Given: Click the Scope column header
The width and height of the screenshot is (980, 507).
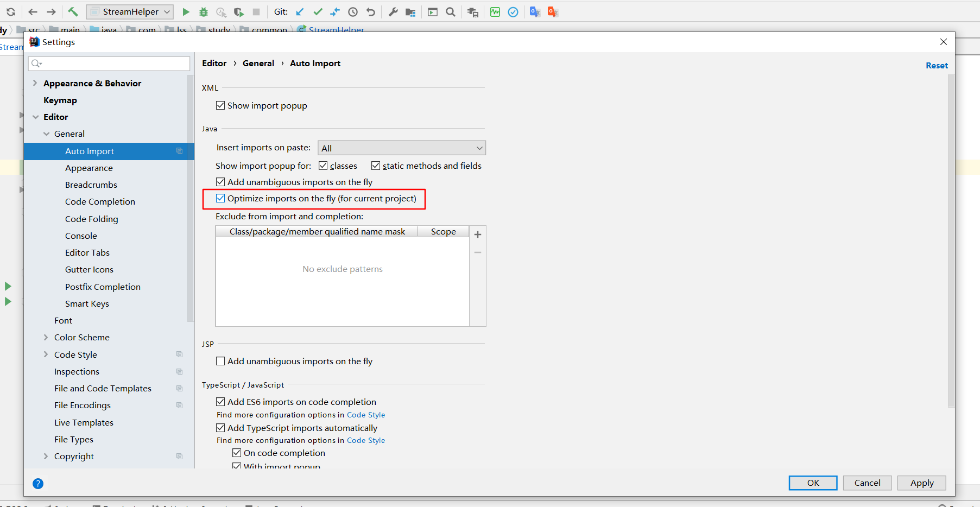Looking at the screenshot, I should coord(443,232).
